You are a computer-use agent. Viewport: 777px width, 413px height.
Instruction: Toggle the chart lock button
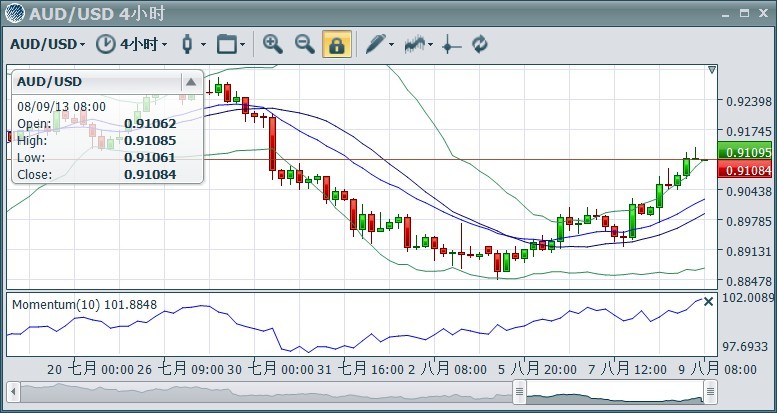click(337, 44)
